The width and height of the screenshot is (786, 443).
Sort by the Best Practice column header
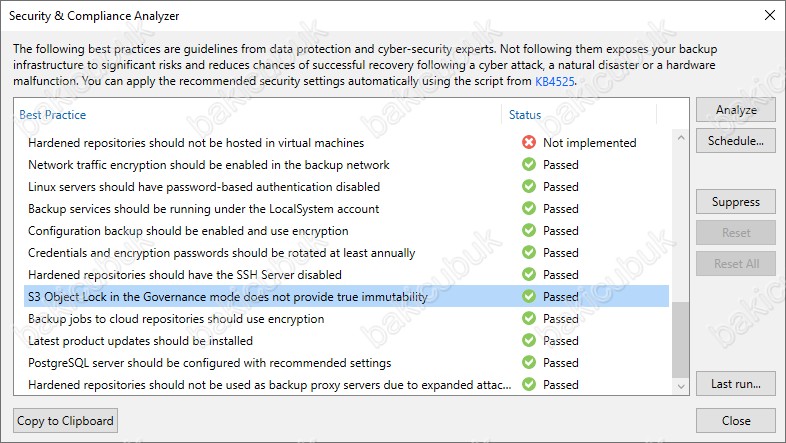pyautogui.click(x=53, y=115)
